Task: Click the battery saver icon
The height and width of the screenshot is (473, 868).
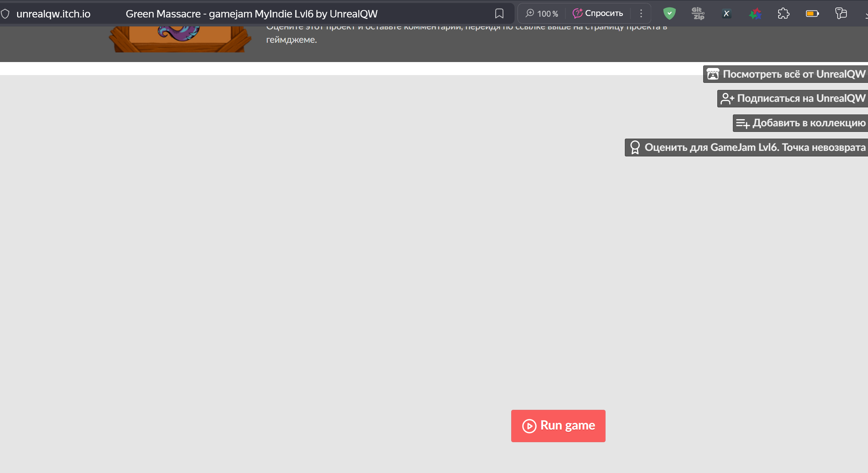Action: 812,14
